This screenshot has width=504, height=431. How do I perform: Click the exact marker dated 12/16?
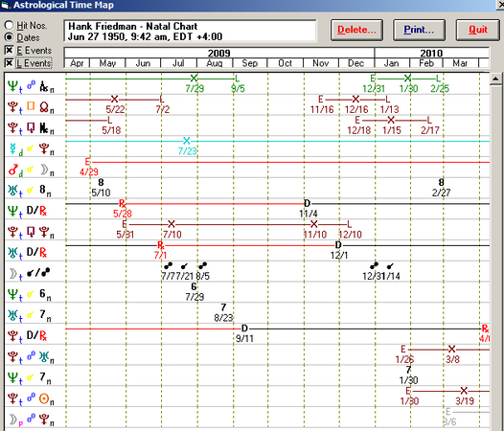click(x=355, y=99)
